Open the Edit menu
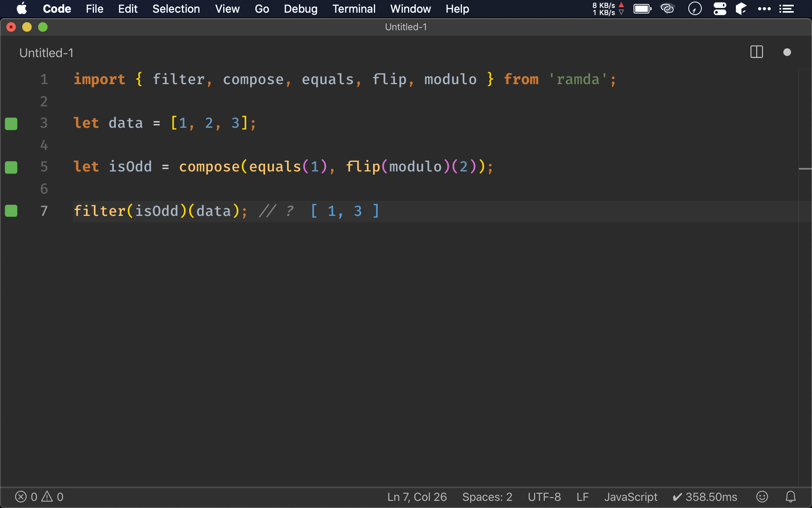Image resolution: width=812 pixels, height=508 pixels. (x=128, y=9)
